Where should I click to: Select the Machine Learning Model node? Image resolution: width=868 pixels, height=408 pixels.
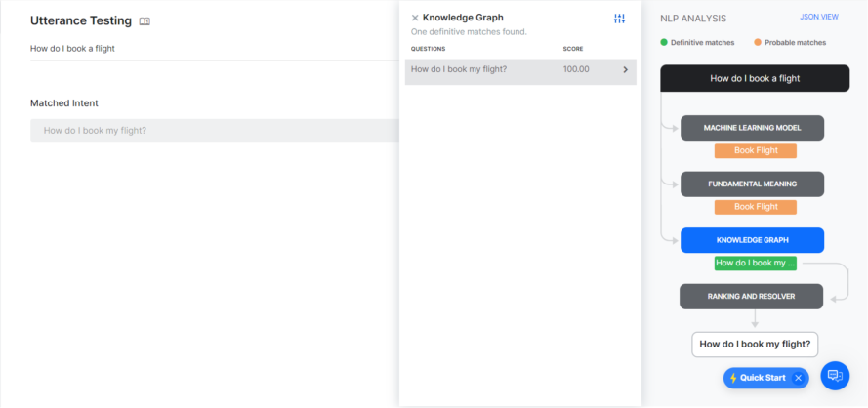point(752,128)
